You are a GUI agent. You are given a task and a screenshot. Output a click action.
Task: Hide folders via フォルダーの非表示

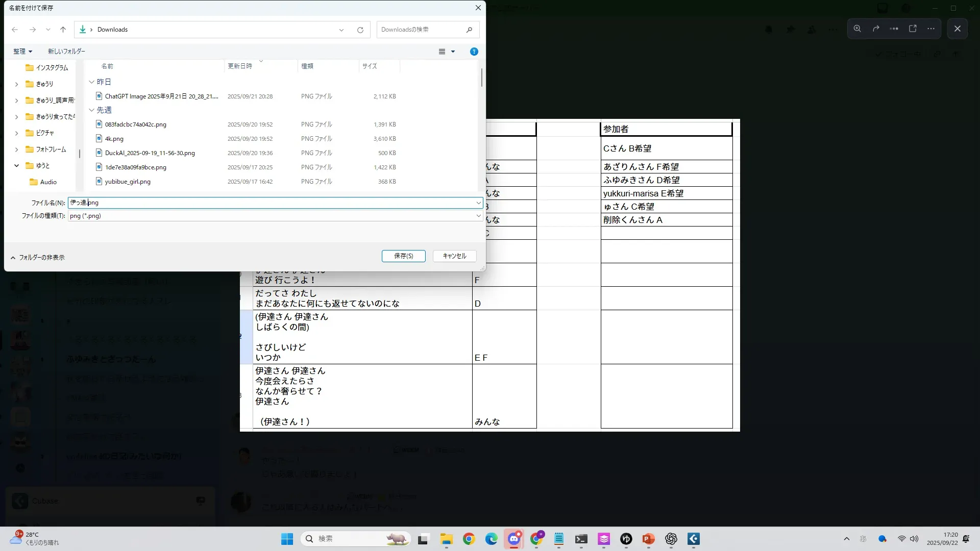(x=37, y=258)
